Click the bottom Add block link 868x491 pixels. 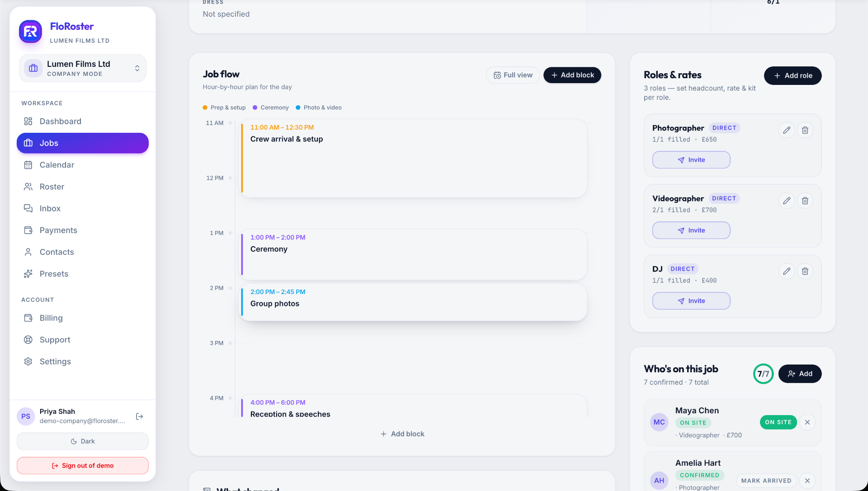coord(402,434)
